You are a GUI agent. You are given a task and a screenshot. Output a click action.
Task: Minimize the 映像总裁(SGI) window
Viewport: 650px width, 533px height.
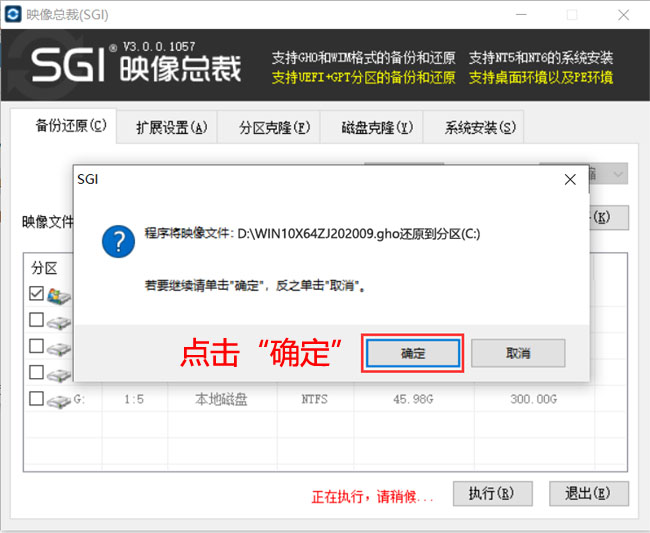(521, 15)
